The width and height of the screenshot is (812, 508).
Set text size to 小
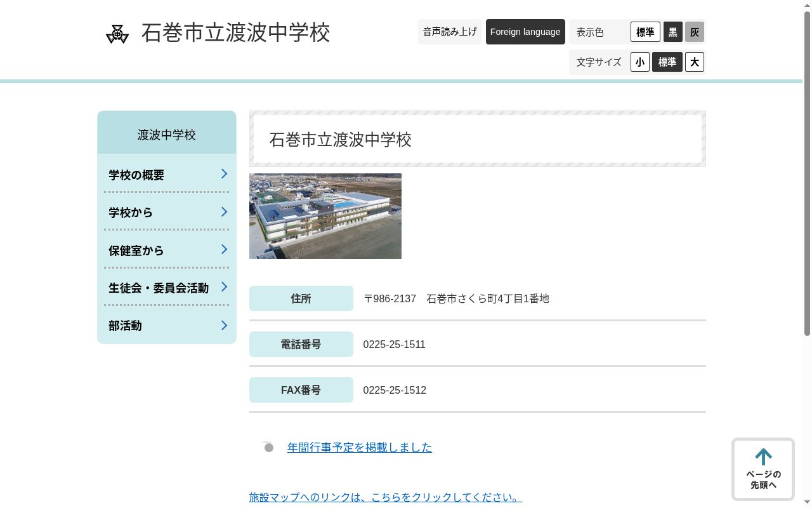(640, 62)
